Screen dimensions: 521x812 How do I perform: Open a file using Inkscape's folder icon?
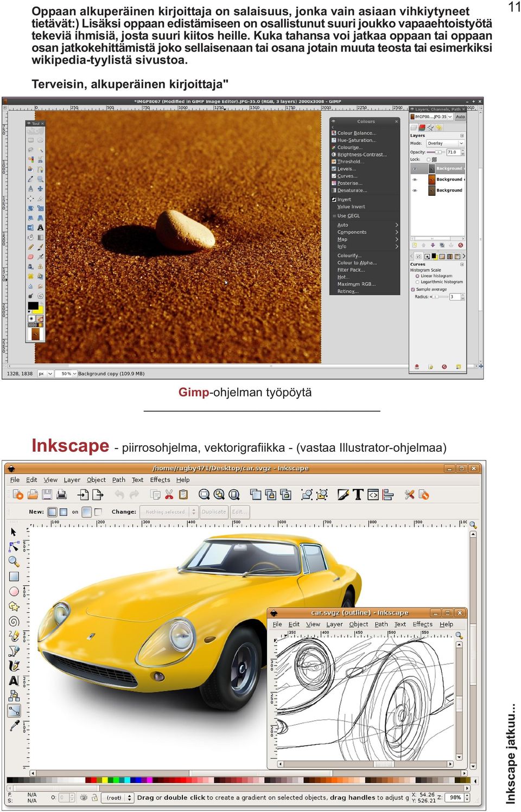pyautogui.click(x=33, y=494)
